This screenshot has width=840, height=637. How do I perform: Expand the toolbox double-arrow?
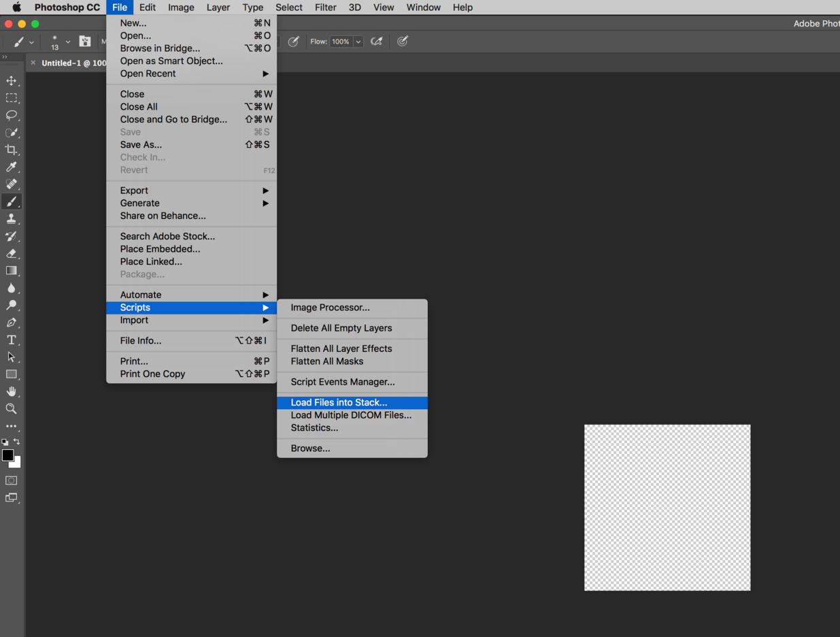(5, 57)
